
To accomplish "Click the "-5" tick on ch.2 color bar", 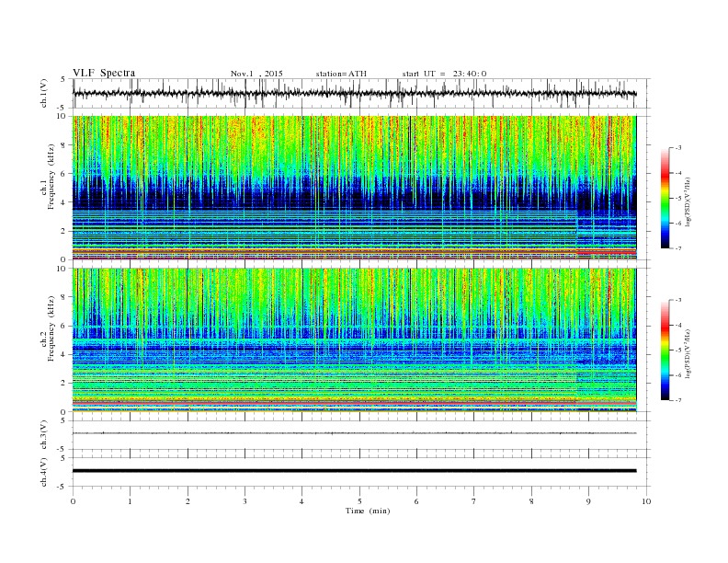I will pyautogui.click(x=677, y=350).
